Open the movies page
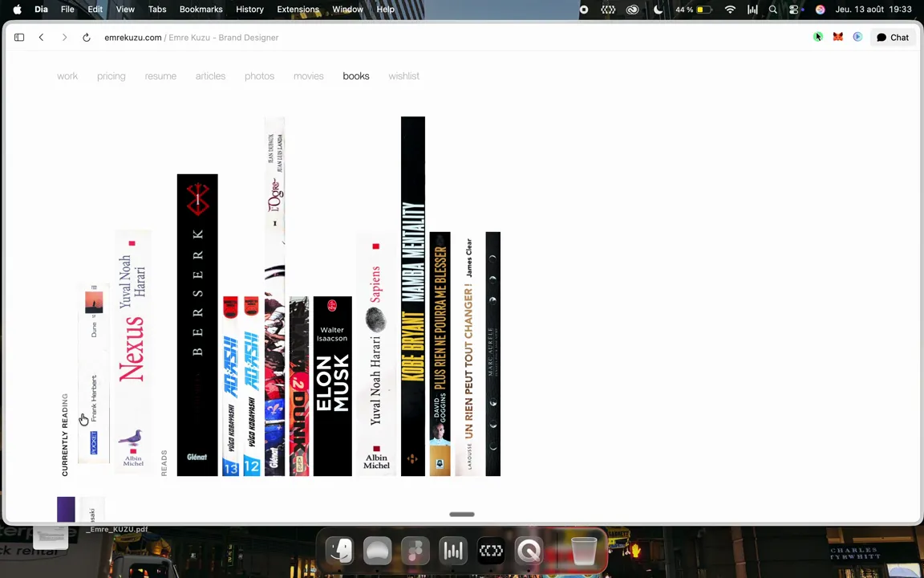Screen dimensions: 924x578 click(308, 76)
